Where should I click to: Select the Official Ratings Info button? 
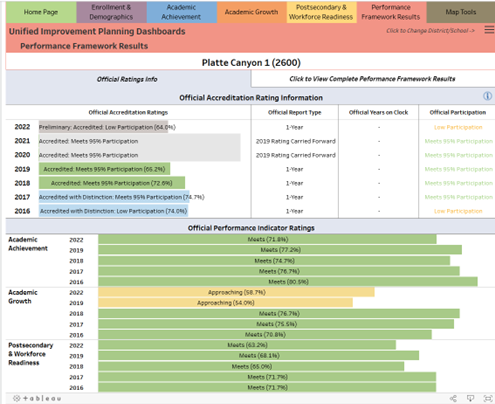pyautogui.click(x=127, y=79)
